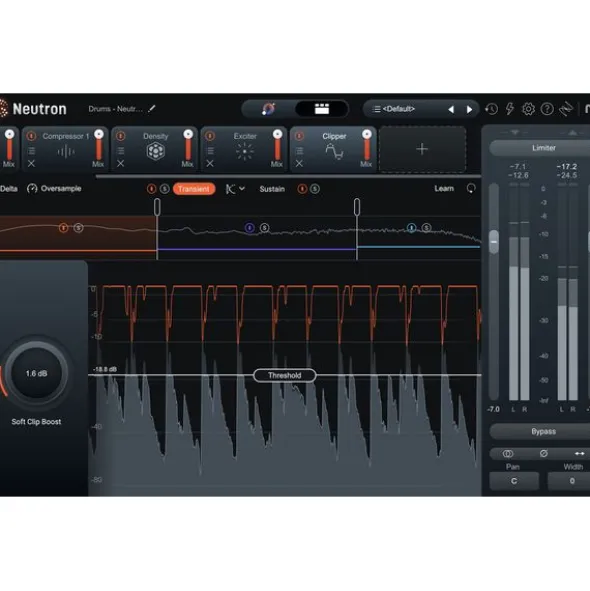Select the Clipper module waveform icon
Image resolution: width=590 pixels, height=591 pixels.
coord(334,152)
